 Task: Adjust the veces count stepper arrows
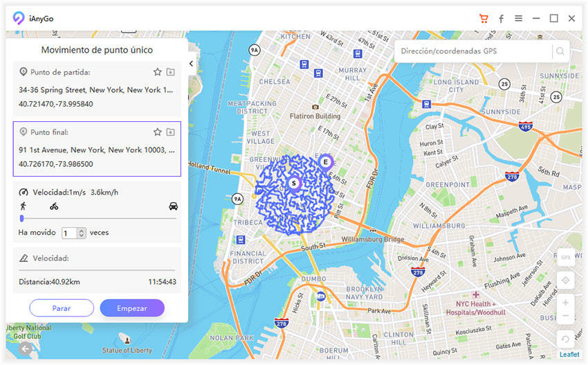82,233
